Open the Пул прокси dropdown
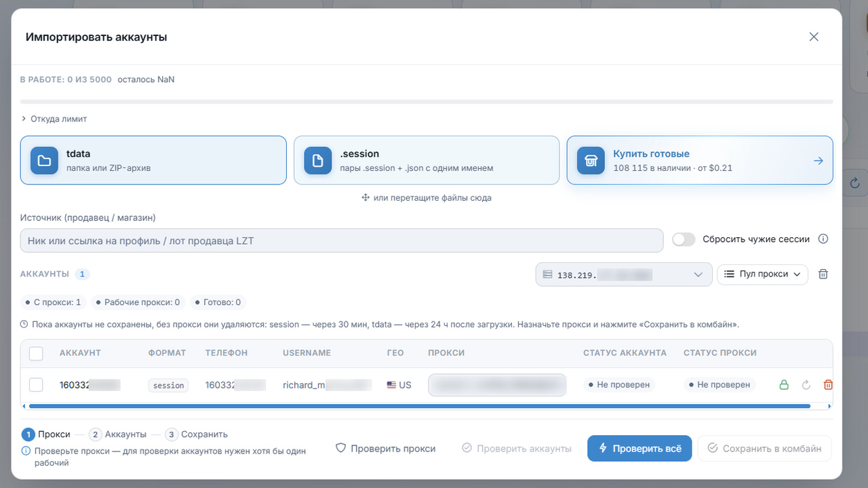Image resolution: width=868 pixels, height=488 pixels. point(763,274)
